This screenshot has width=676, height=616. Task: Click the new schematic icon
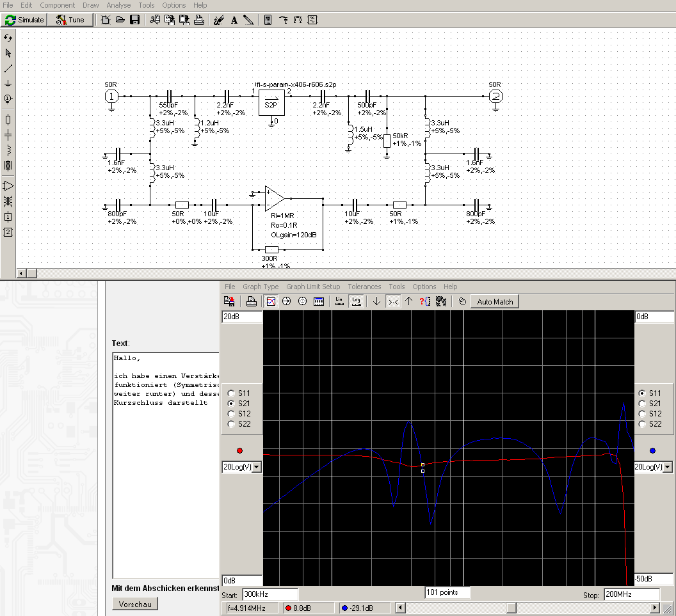click(106, 20)
